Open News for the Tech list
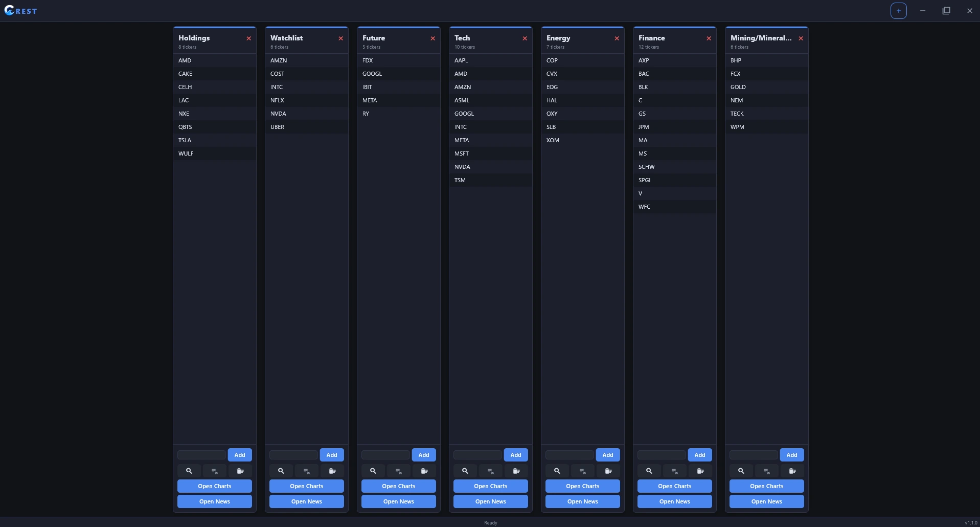 (x=491, y=501)
